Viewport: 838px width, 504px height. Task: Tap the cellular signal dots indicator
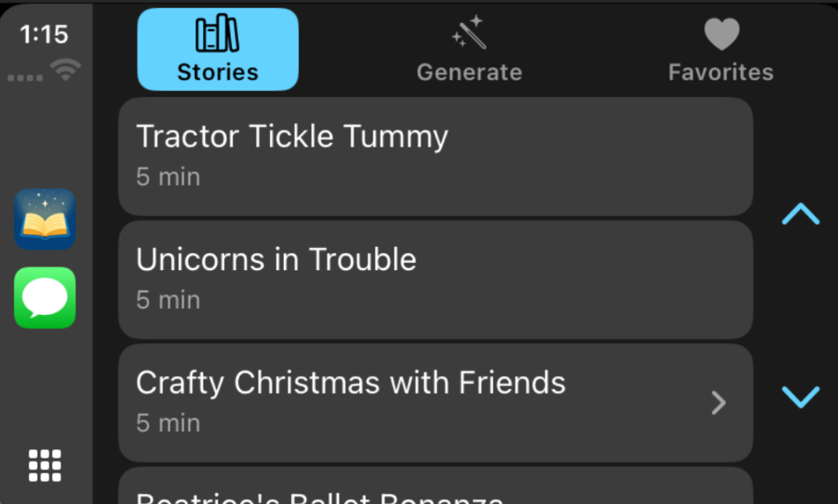coord(25,78)
